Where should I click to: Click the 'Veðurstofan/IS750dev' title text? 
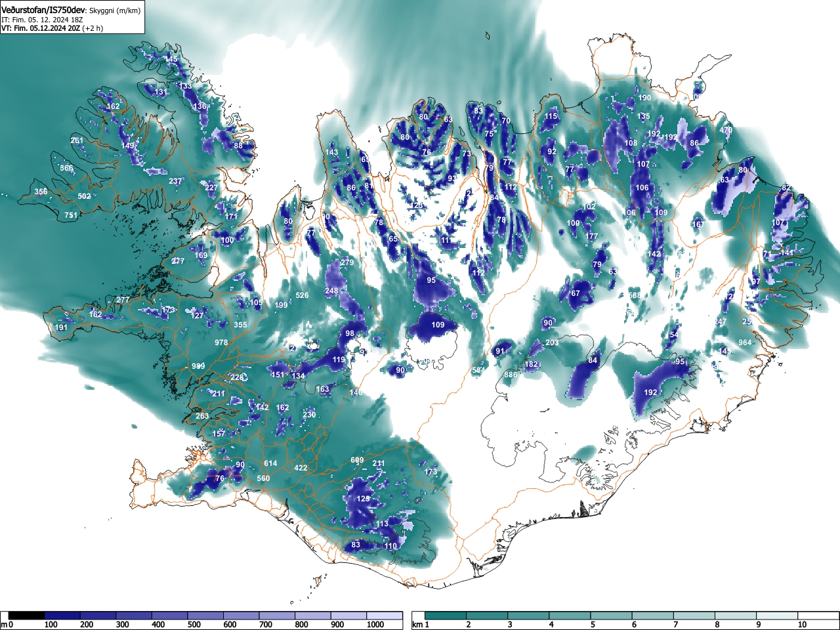[43, 10]
